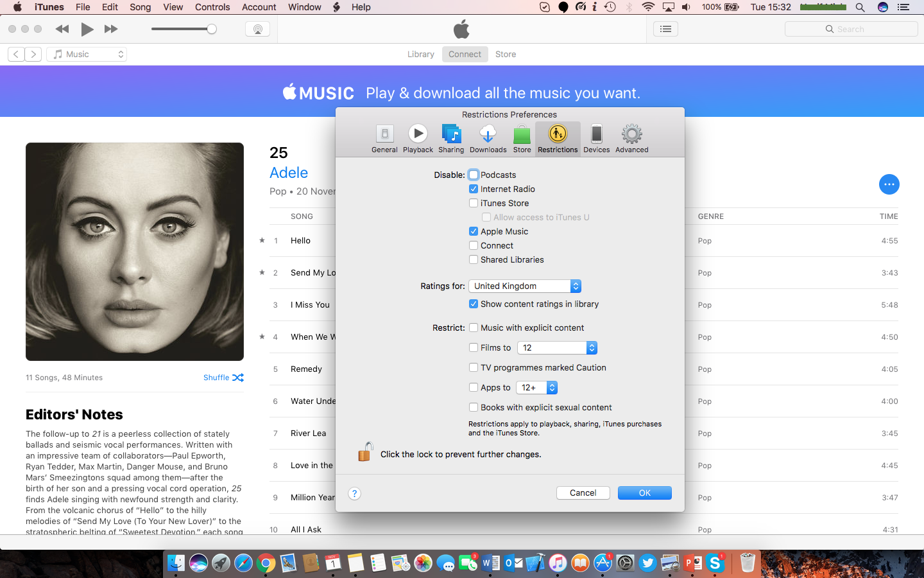
Task: Tick the Shared Libraries checkbox
Action: 474,259
